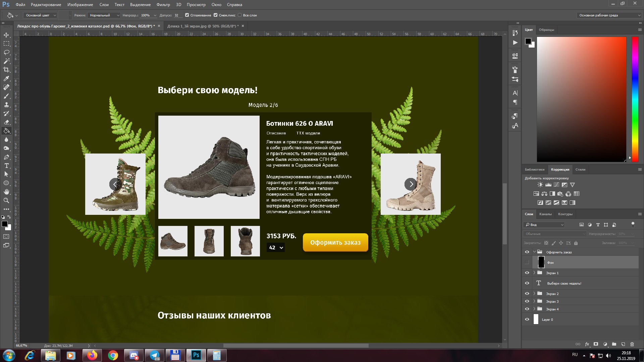The width and height of the screenshot is (644, 362).
Task: Click the right carousel arrow on canvas
Action: coord(411,184)
